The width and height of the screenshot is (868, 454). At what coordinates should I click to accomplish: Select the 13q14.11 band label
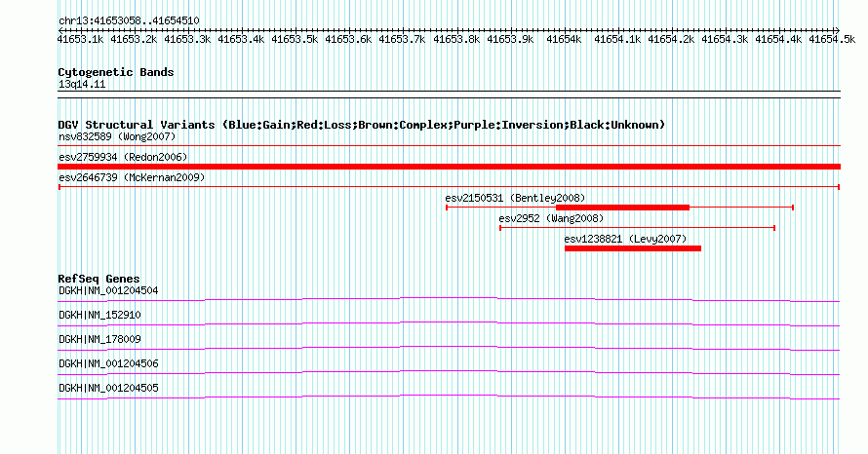pyautogui.click(x=82, y=85)
